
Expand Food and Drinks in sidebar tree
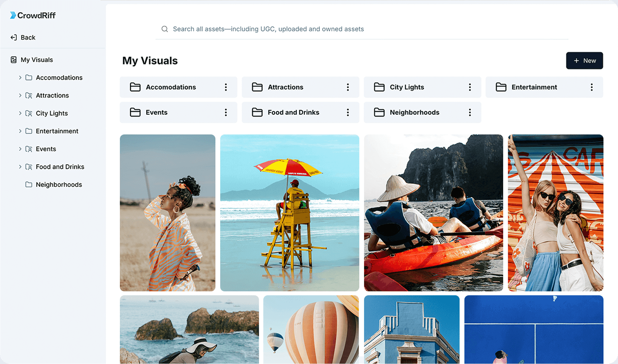coord(20,167)
